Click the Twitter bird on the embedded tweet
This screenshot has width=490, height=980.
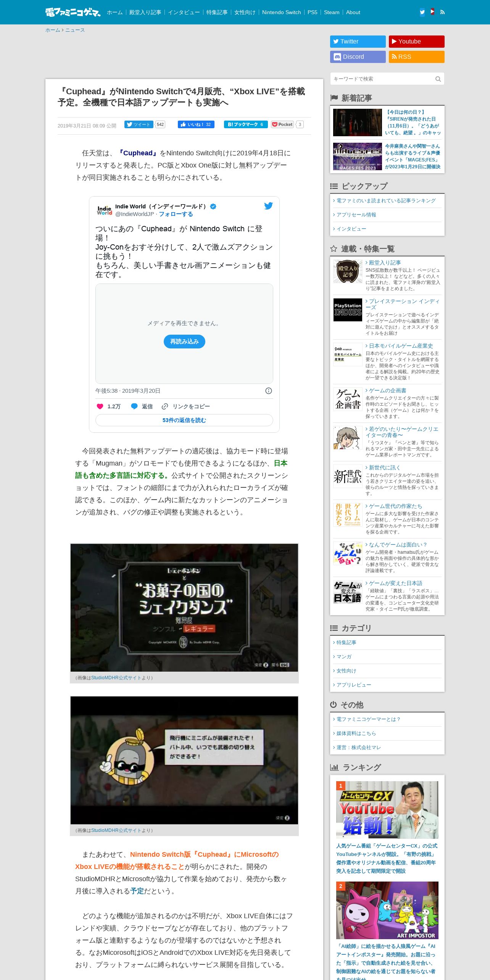(269, 206)
